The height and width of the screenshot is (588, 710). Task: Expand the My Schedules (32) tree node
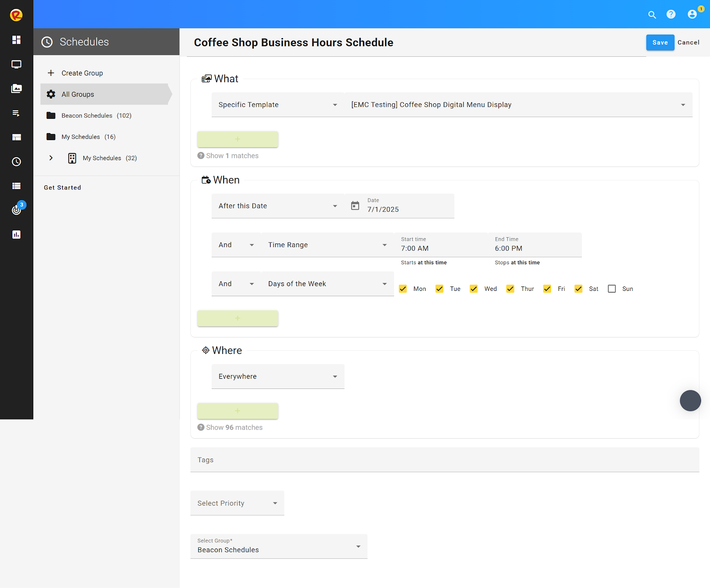(x=51, y=158)
